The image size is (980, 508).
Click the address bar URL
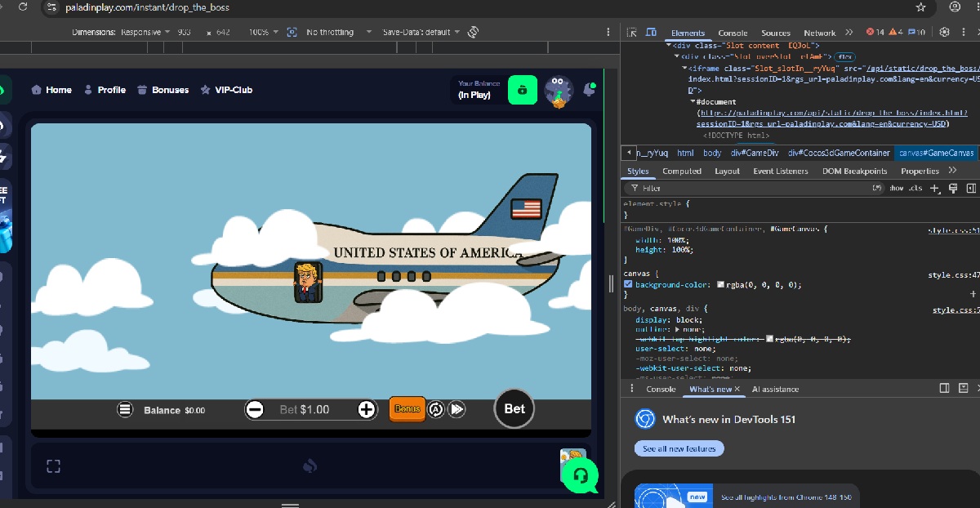pos(147,7)
